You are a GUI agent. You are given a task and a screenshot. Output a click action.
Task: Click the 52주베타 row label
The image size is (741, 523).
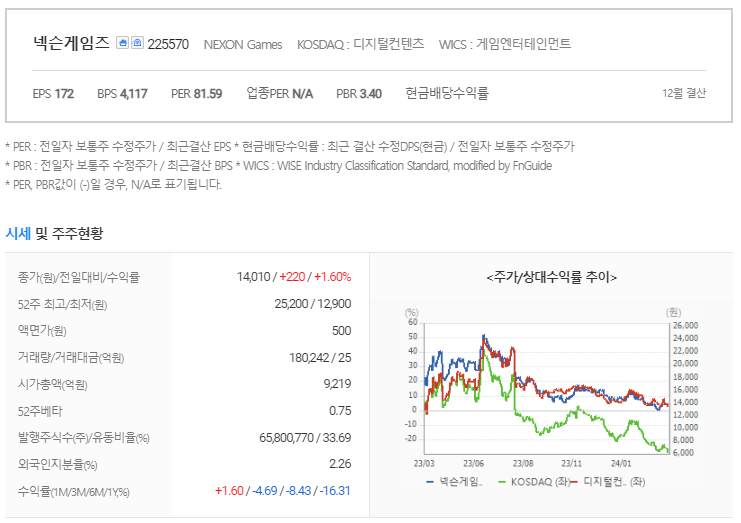tap(40, 412)
